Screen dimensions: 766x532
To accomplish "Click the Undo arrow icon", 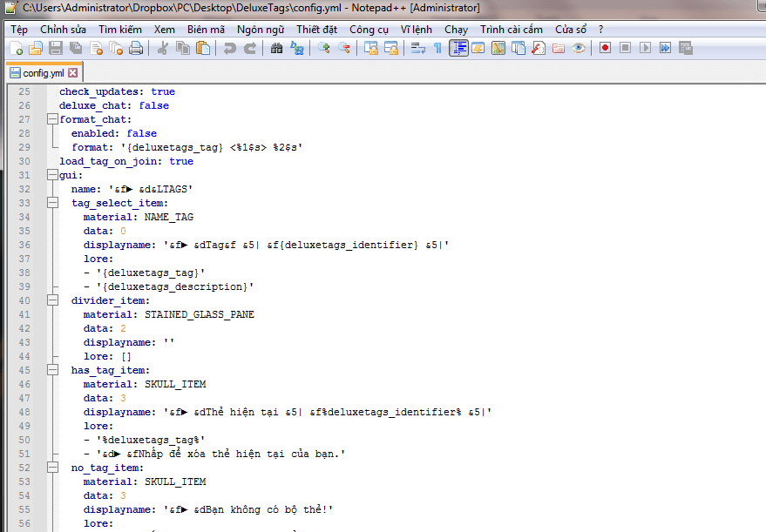I will click(x=230, y=49).
